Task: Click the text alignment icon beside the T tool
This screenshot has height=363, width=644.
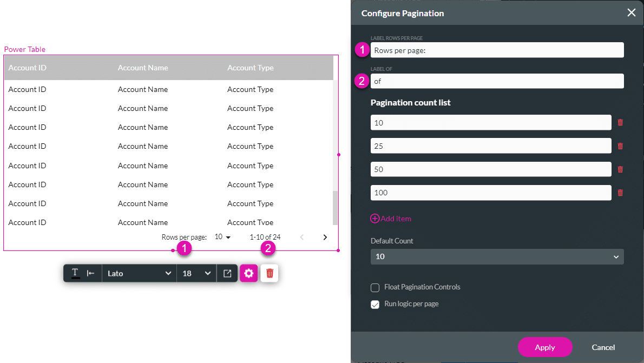Action: [x=91, y=273]
